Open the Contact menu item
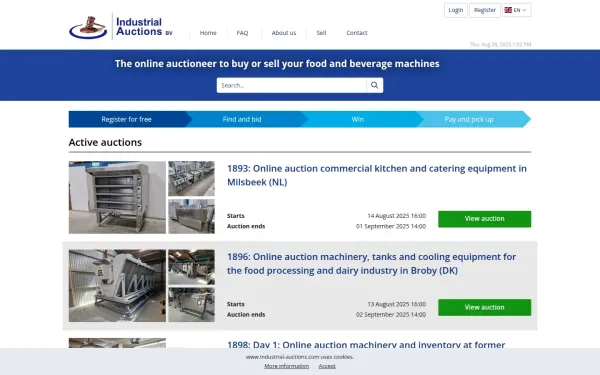Viewport: 600px width, 375px height. [x=357, y=33]
